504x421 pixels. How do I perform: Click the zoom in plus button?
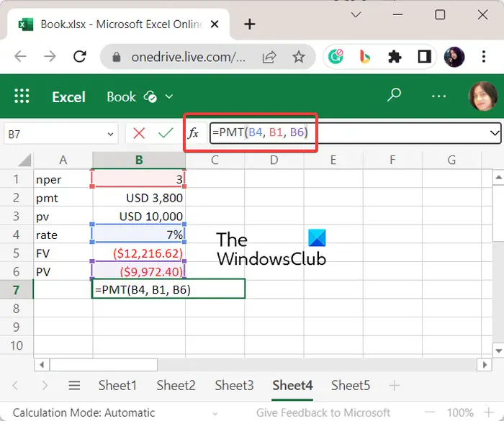pos(489,412)
